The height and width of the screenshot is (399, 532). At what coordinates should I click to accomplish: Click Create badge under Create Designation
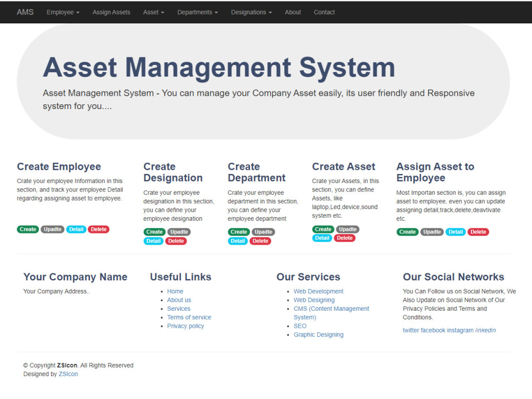coord(154,232)
